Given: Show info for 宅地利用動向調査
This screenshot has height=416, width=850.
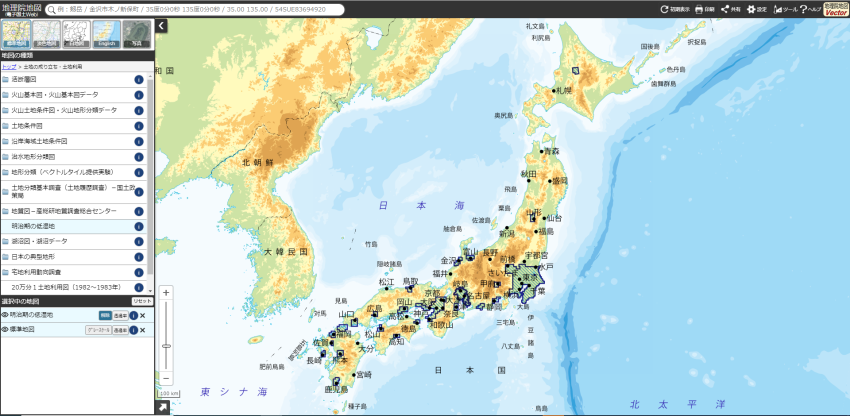Looking at the screenshot, I should click(x=139, y=272).
